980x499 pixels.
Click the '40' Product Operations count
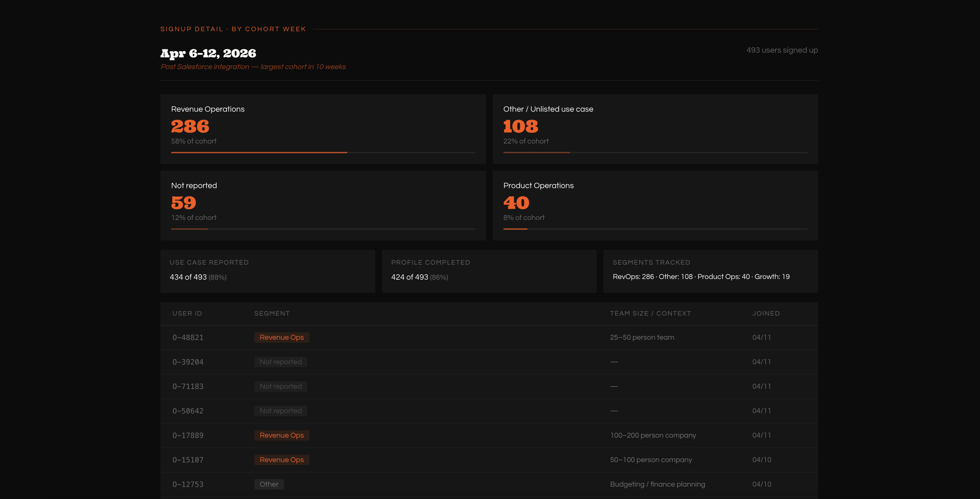(516, 203)
